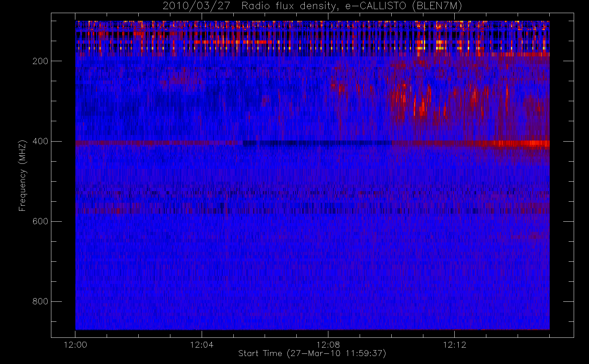Click the plot title 'Radio flux density, e-CALLISTO (BLEN7M)'
589x364 pixels.
point(352,6)
